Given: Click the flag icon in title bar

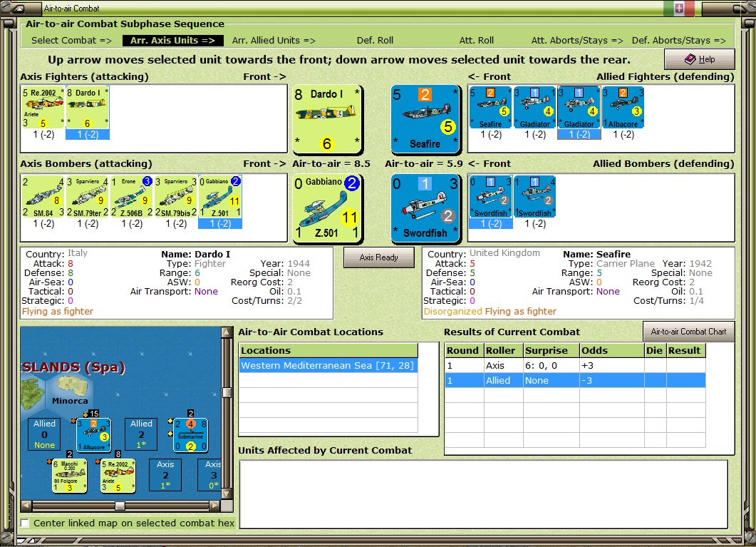Looking at the screenshot, I should click(679, 8).
